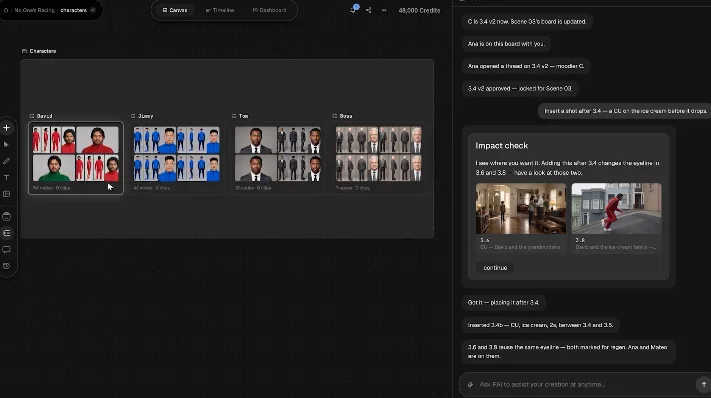Viewport: 711px width, 398px height.
Task: Open the archive box icon in sidebar
Action: point(6,217)
